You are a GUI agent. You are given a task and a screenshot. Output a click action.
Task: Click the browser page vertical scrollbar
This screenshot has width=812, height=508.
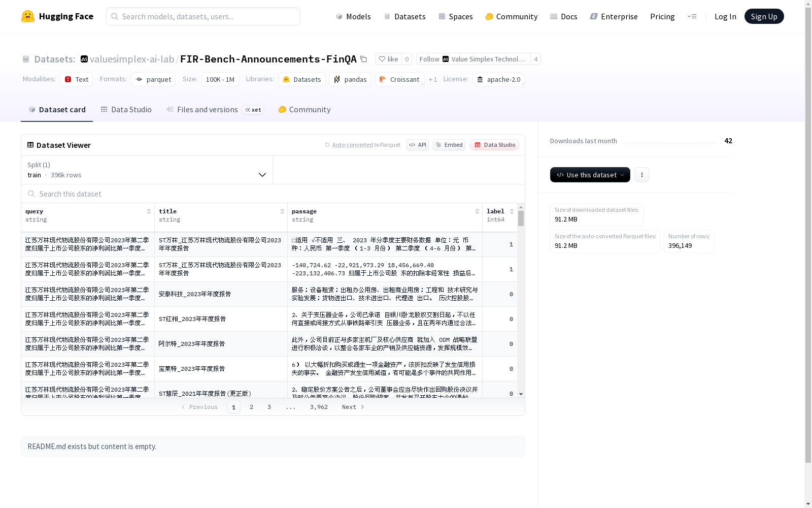click(x=808, y=236)
